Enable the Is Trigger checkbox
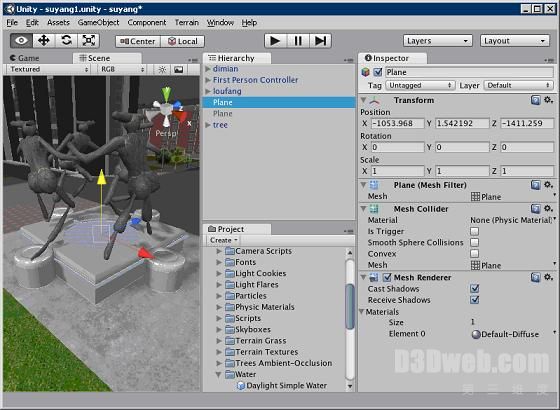The height and width of the screenshot is (410, 560). (474, 231)
